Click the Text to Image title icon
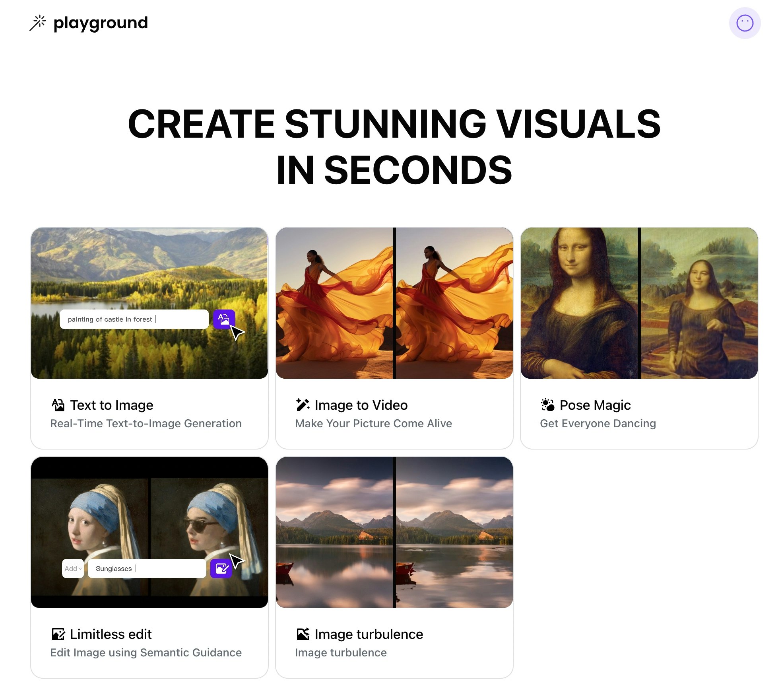Image resolution: width=784 pixels, height=693 pixels. pyautogui.click(x=58, y=405)
